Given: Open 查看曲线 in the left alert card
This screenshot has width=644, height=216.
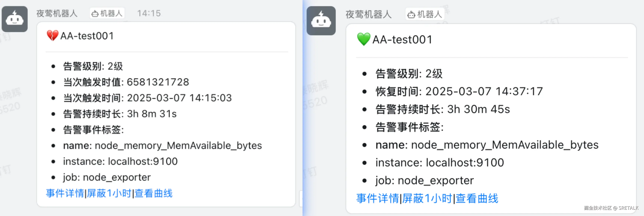Looking at the screenshot, I should pyautogui.click(x=153, y=193).
